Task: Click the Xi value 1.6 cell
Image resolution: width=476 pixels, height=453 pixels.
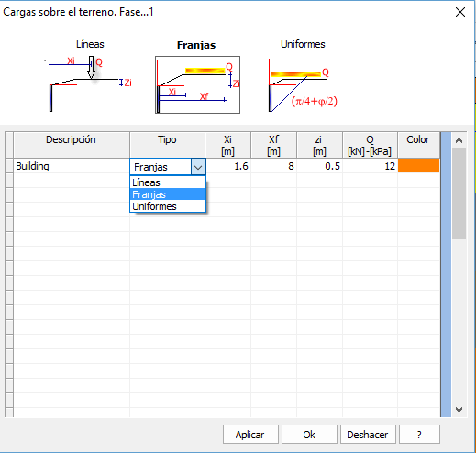Action: (x=228, y=166)
